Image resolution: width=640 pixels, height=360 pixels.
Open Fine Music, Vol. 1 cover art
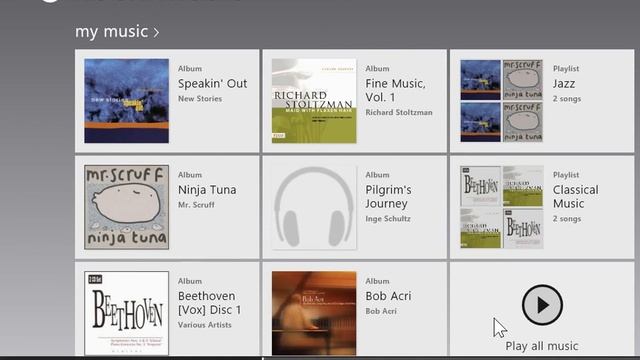tap(314, 101)
